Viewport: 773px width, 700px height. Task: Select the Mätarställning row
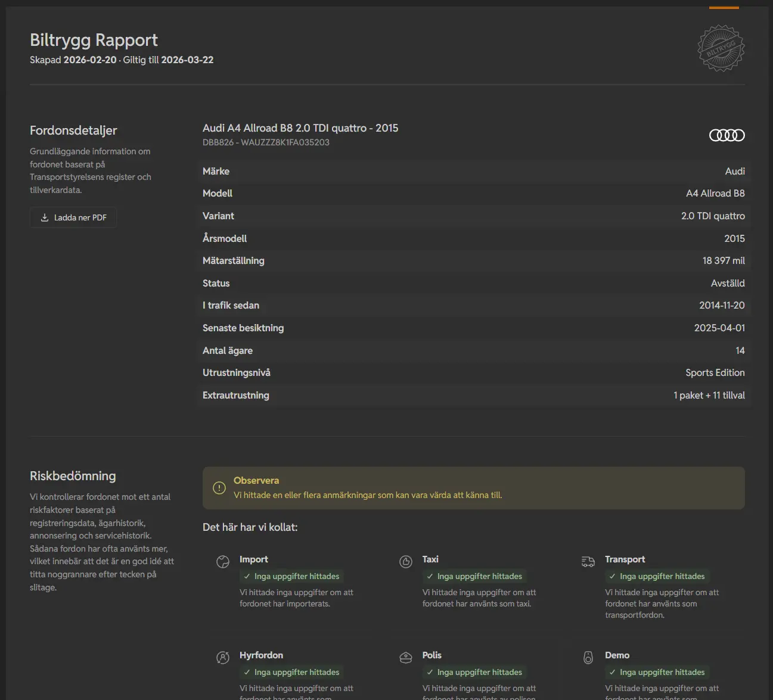coord(474,260)
